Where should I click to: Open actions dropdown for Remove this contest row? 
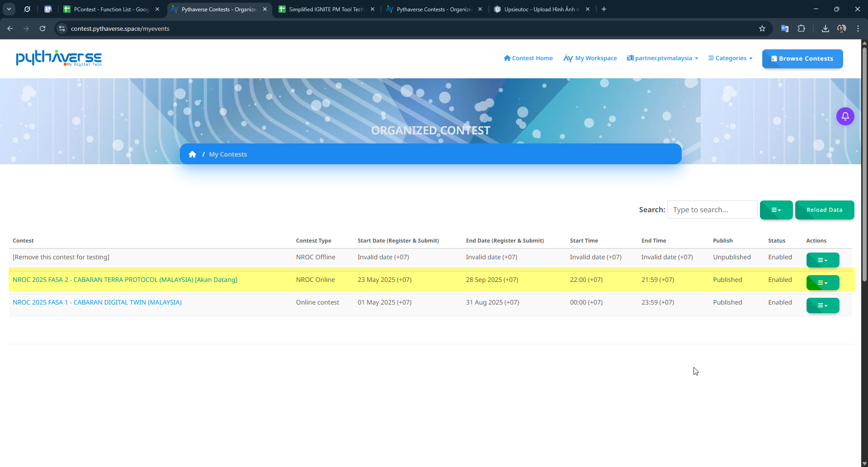tap(823, 260)
